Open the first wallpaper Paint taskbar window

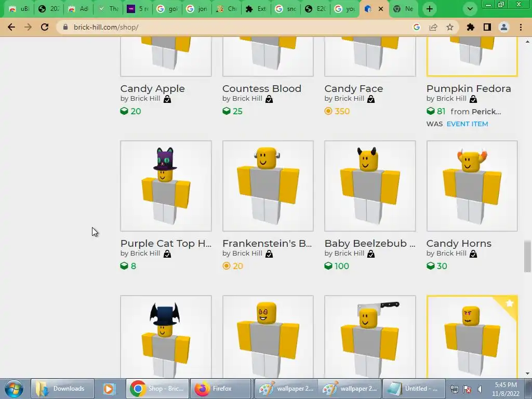(x=286, y=389)
